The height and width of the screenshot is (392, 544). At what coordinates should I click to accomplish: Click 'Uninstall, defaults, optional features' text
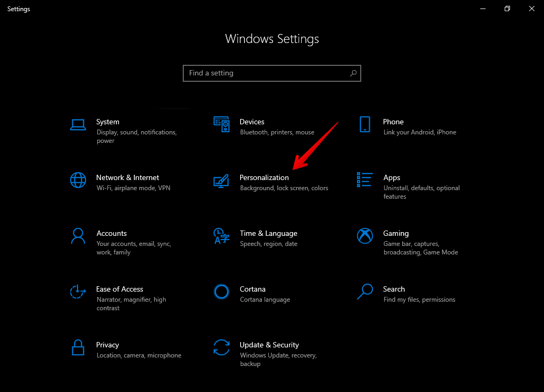pyautogui.click(x=421, y=192)
